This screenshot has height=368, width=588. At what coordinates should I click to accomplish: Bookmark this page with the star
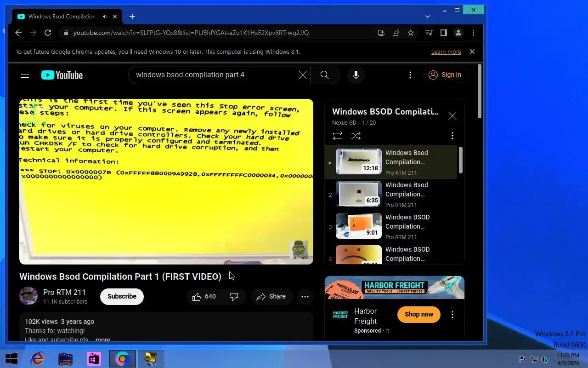click(411, 33)
